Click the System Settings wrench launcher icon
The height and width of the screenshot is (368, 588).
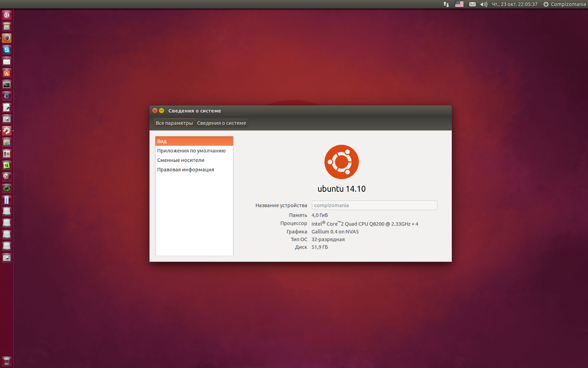[x=7, y=131]
